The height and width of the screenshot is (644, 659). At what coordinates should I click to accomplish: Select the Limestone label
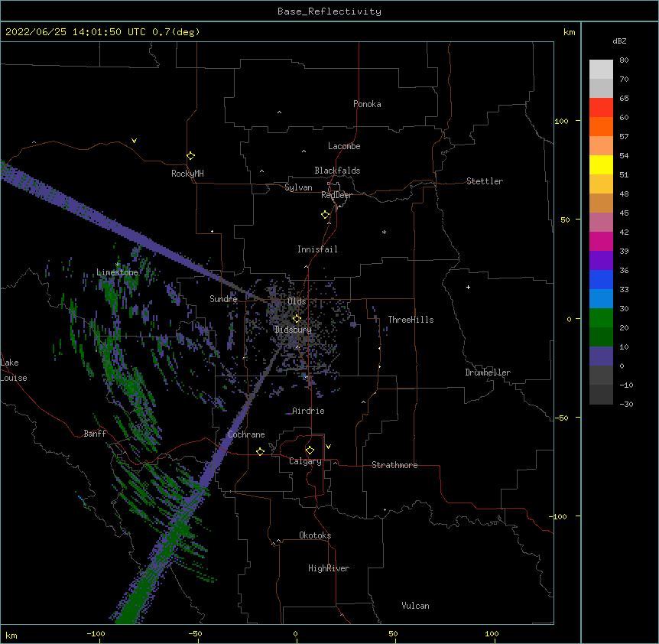tap(117, 272)
